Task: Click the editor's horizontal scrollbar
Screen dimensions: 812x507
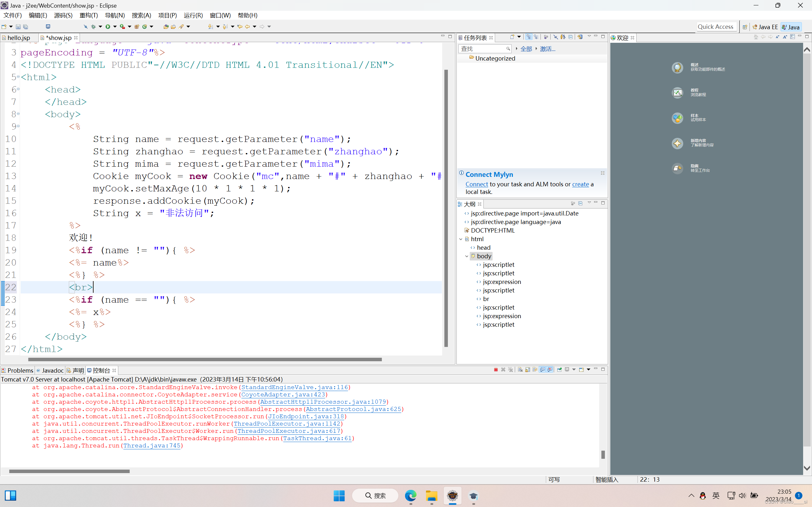Action: 205,359
